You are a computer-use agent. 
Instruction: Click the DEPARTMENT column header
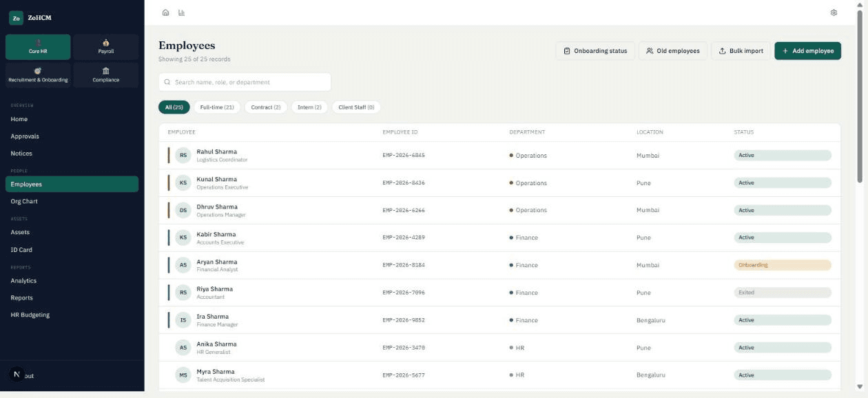click(527, 132)
